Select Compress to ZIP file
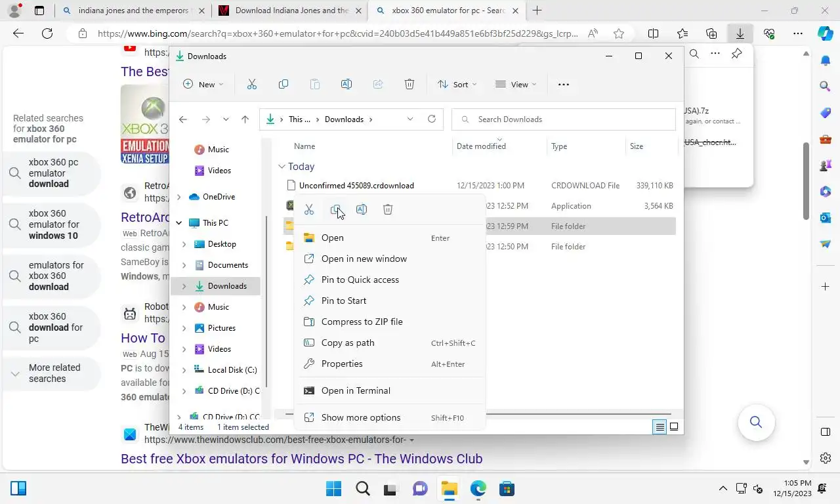840x504 pixels. click(390, 322)
